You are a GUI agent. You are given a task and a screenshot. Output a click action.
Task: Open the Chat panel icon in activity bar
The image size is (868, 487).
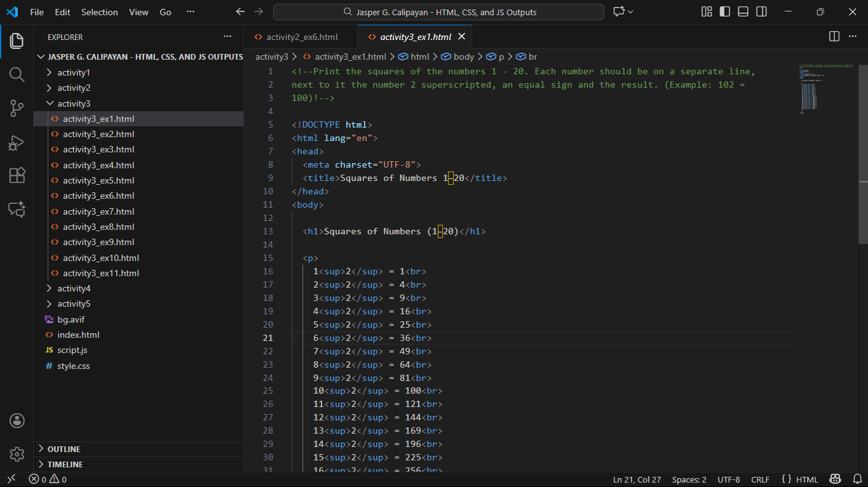click(x=17, y=209)
